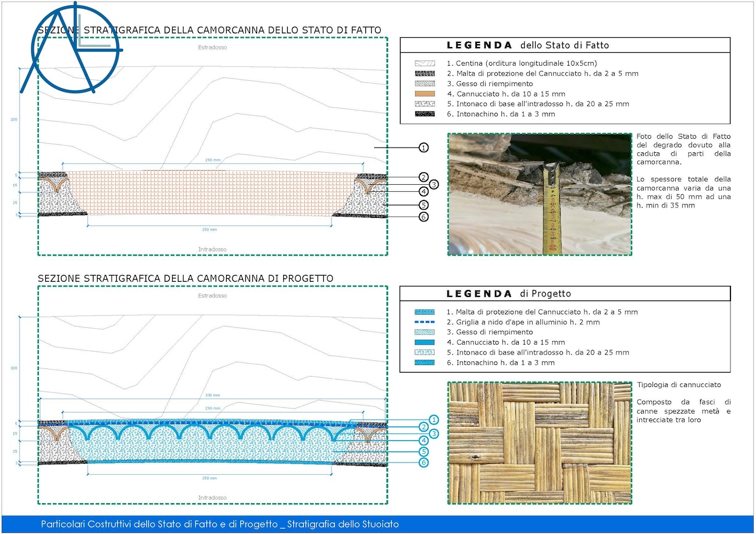Click blue callout circle 6 in Progetto section
The height and width of the screenshot is (534, 756).
(423, 463)
